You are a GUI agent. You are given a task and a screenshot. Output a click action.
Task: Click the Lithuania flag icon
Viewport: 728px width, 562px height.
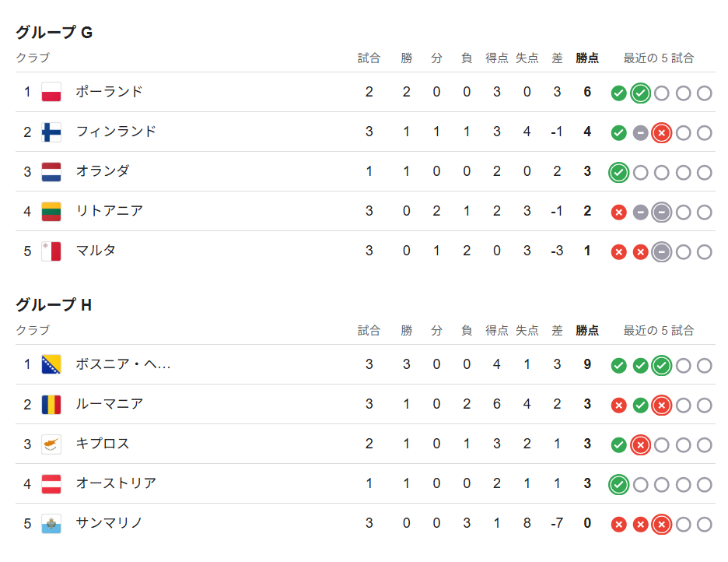click(51, 211)
